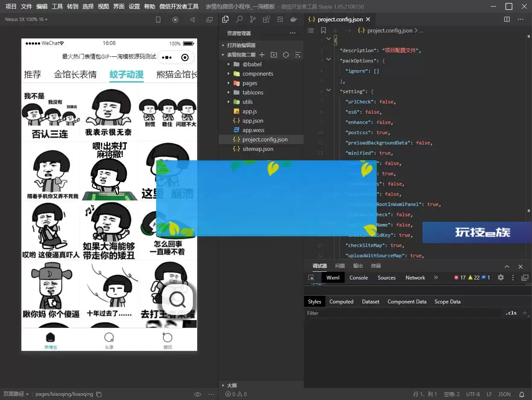Click the red error count 17
The width and height of the screenshot is (532, 400).
click(460, 277)
